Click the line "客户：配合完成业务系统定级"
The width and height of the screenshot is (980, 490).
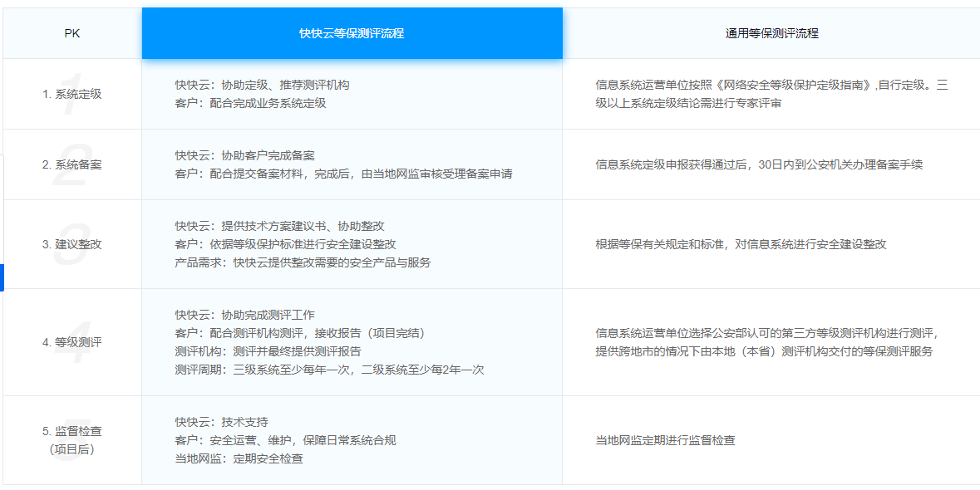[x=251, y=103]
